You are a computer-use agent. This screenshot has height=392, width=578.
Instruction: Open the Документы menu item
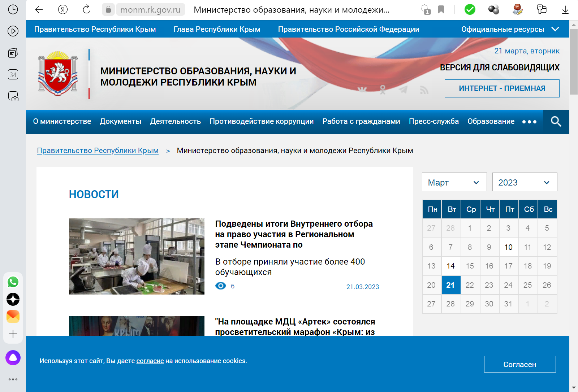(120, 122)
